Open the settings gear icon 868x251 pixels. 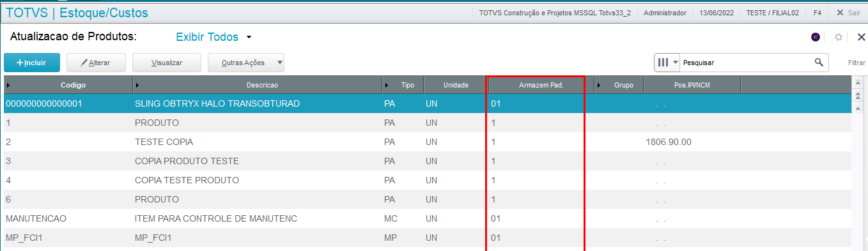[839, 37]
